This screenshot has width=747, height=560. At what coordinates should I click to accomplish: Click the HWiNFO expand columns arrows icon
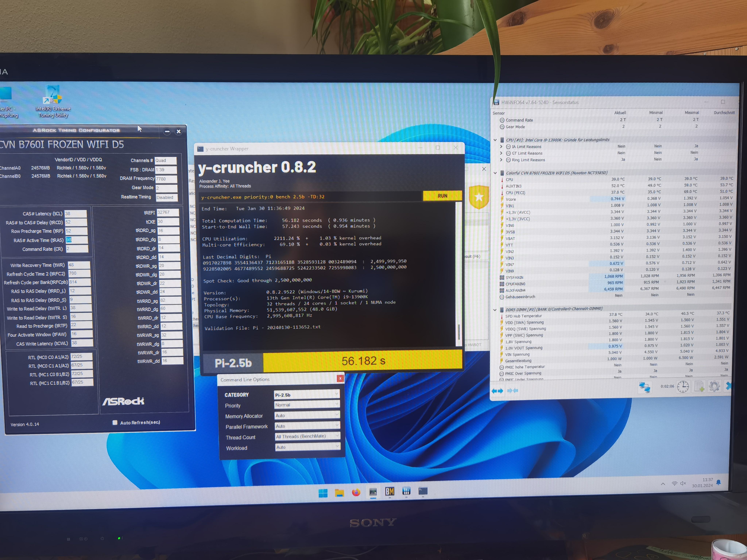pos(497,391)
